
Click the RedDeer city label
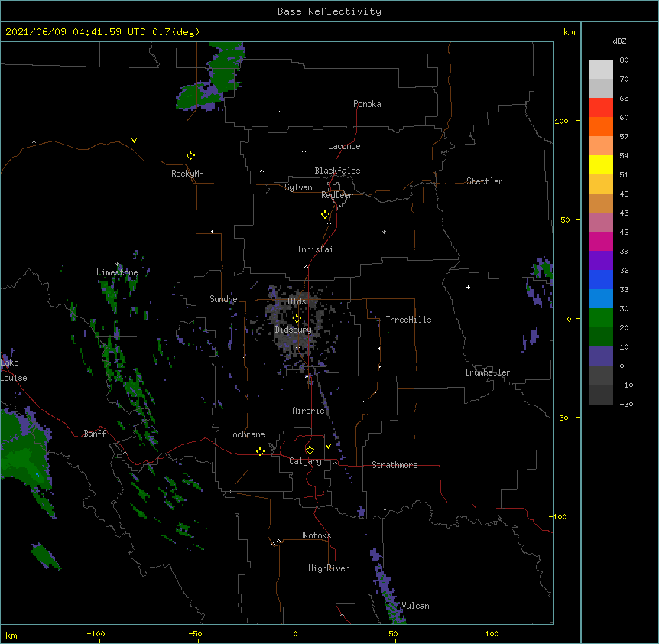tap(336, 195)
